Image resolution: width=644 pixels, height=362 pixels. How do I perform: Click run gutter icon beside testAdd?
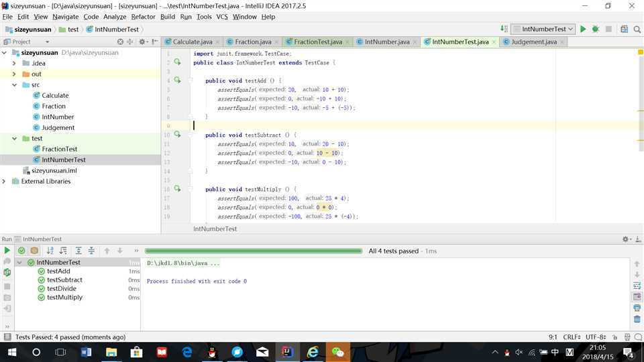[x=177, y=80]
